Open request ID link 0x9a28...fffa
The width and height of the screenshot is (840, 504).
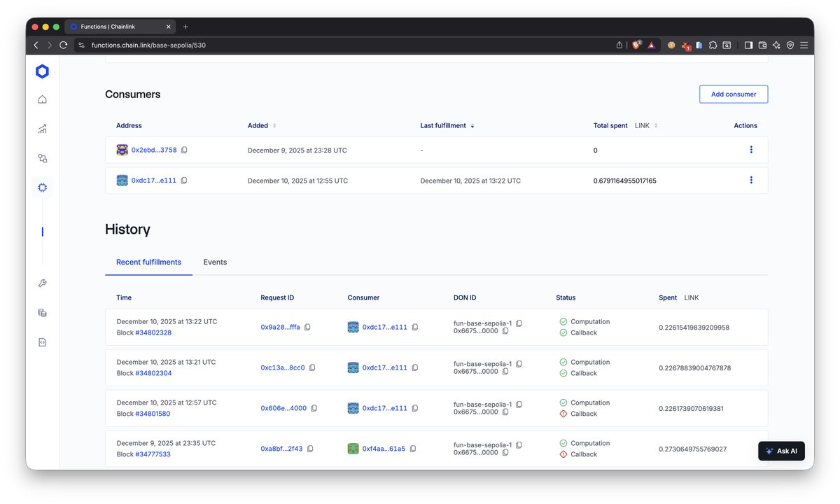(280, 327)
